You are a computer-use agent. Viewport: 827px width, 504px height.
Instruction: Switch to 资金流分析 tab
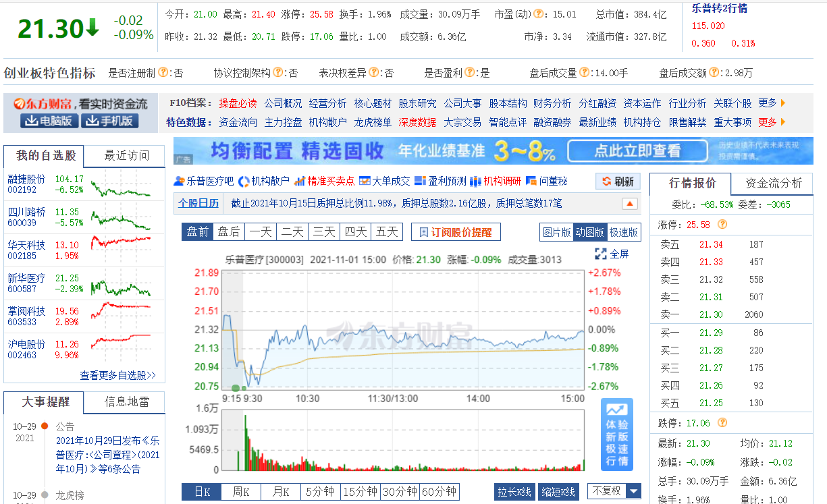click(774, 184)
